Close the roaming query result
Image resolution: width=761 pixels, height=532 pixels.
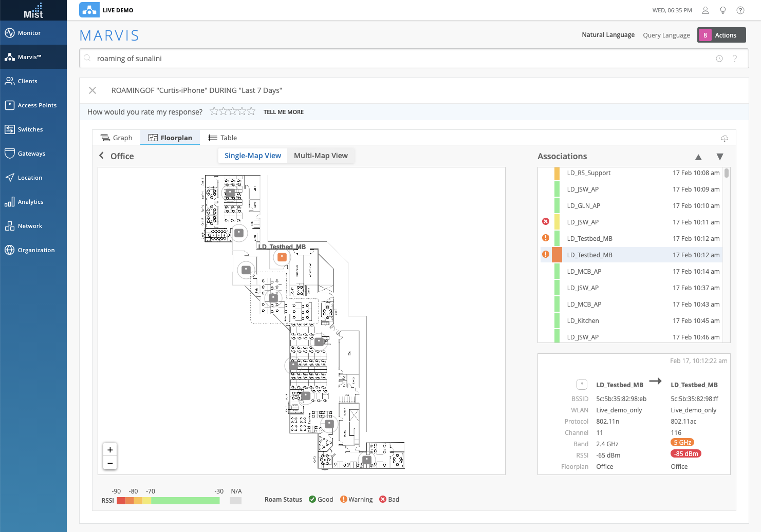[x=92, y=90]
